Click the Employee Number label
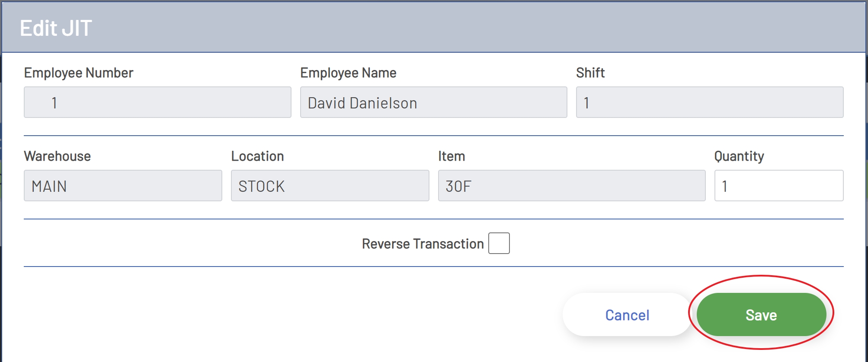868x362 pixels. (x=78, y=73)
